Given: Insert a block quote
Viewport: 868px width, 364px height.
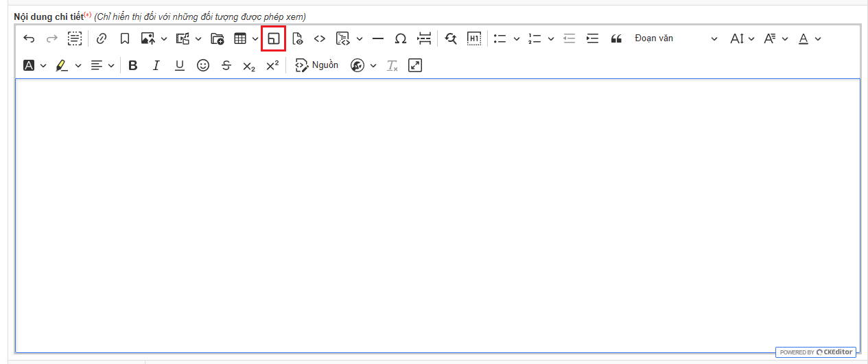Looking at the screenshot, I should pos(615,38).
